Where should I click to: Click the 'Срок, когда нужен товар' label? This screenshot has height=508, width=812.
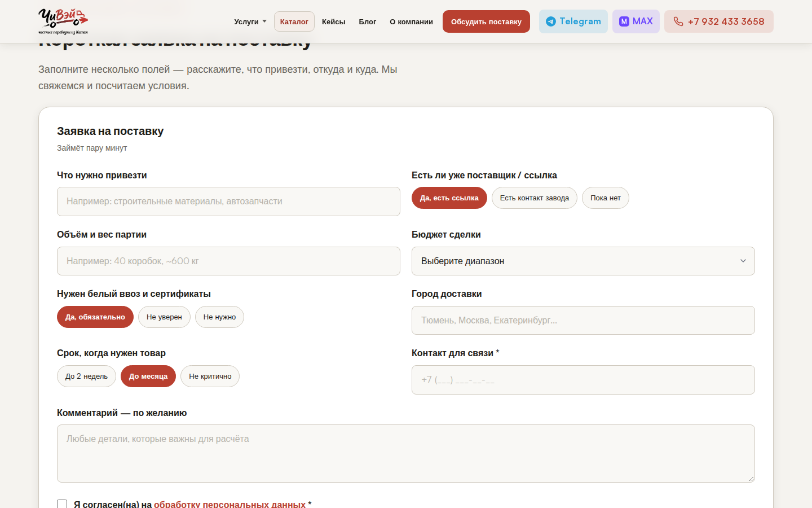click(111, 353)
